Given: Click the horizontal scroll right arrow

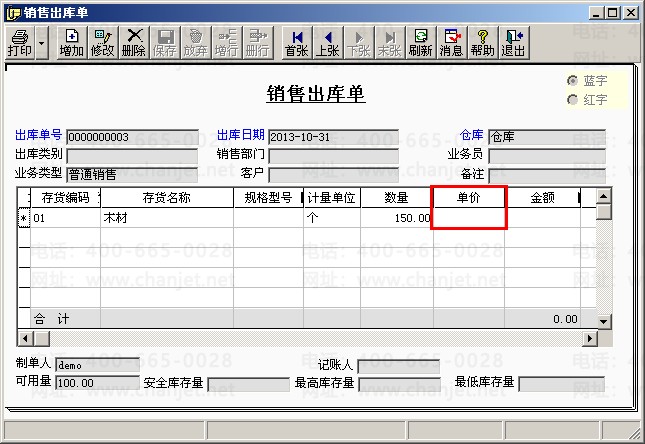Looking at the screenshot, I should [590, 339].
